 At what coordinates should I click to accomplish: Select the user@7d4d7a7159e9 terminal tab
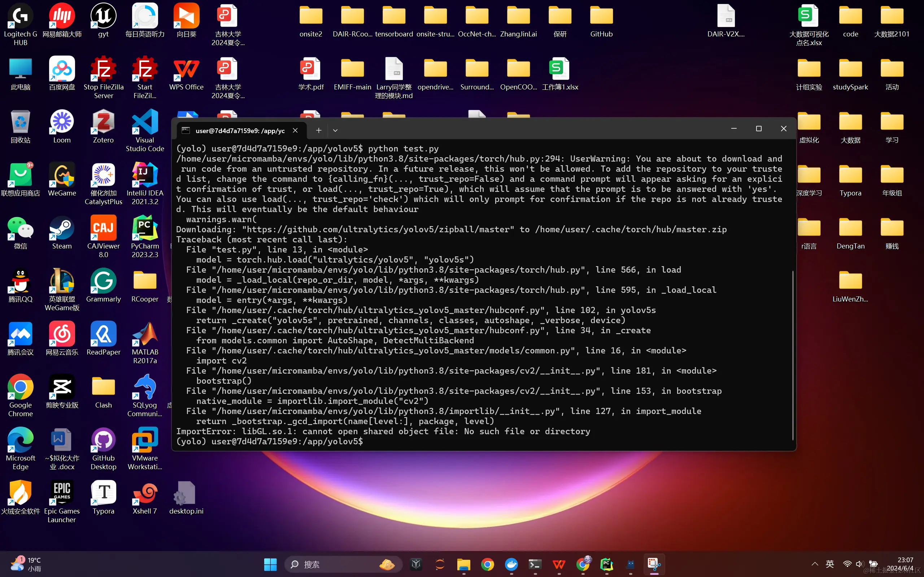(x=240, y=131)
